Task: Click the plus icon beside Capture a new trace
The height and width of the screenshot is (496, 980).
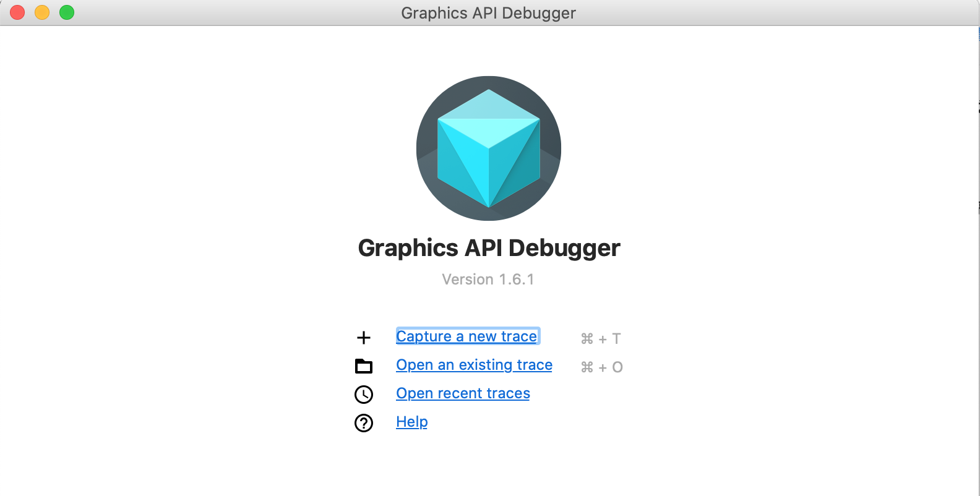Action: [364, 338]
